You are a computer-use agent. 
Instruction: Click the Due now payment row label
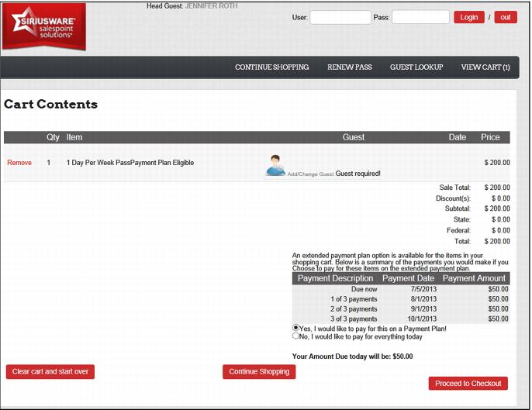[x=364, y=289]
